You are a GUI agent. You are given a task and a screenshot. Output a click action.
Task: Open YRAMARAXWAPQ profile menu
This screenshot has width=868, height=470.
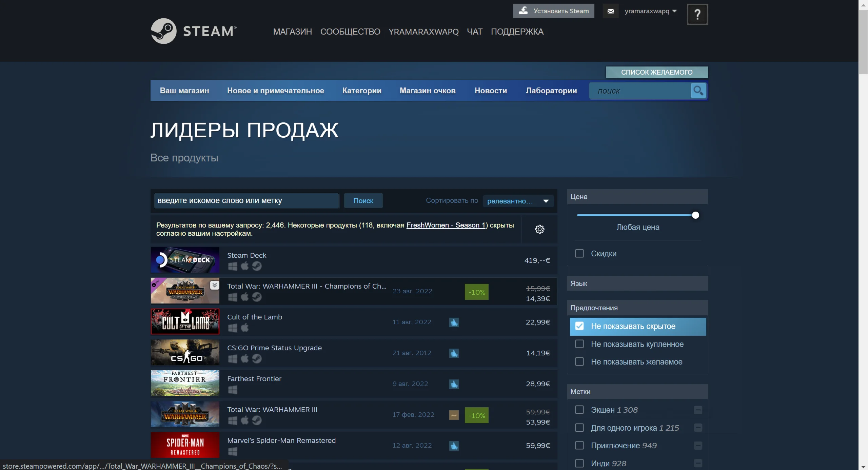423,32
